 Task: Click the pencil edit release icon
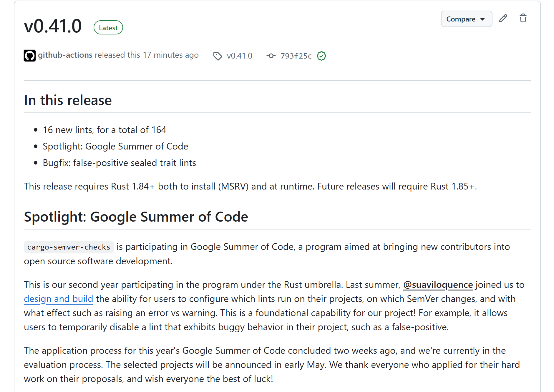pos(503,19)
